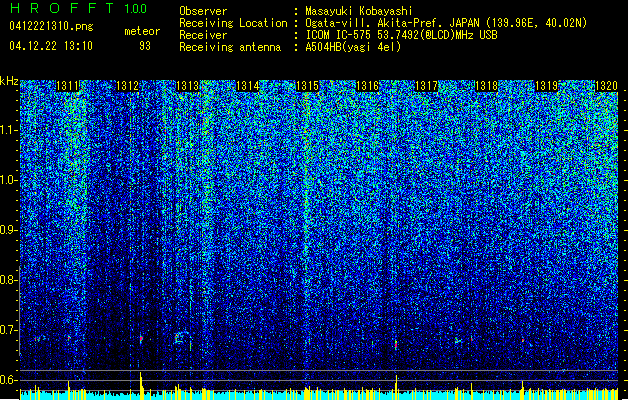The width and height of the screenshot is (629, 400).
Task: Click the antenna text A504HB(yagi 4el)
Action: [353, 47]
